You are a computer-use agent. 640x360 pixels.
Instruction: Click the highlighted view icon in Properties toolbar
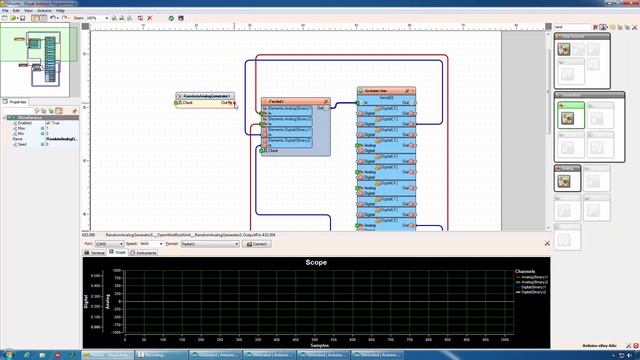[x=59, y=111]
